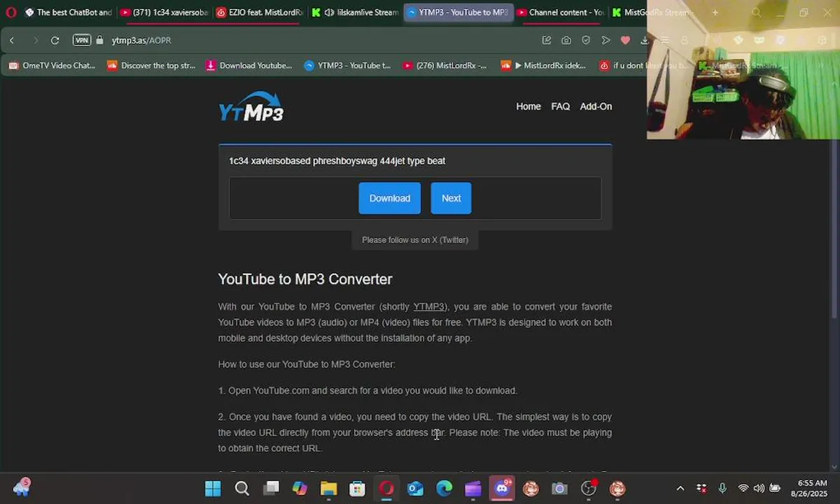The width and height of the screenshot is (840, 504).
Task: Open the OmeTV Video Chat bookmark
Action: [x=52, y=66]
